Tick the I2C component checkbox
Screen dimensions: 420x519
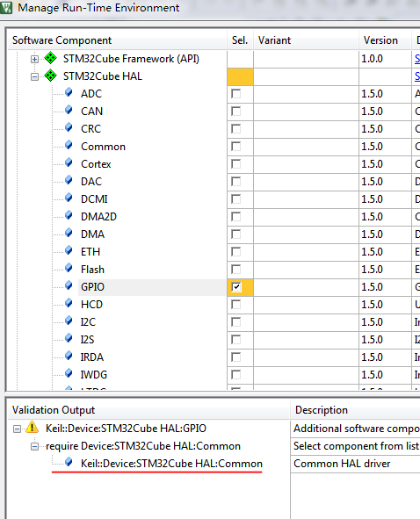pyautogui.click(x=236, y=321)
